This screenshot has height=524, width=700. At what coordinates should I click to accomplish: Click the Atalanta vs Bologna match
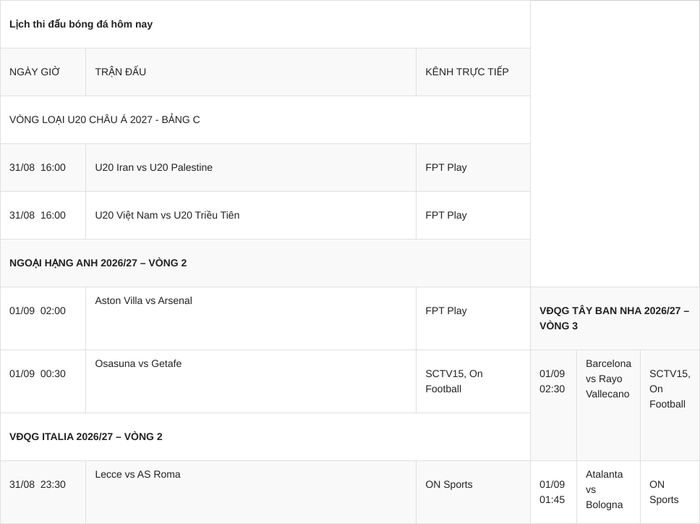604,489
